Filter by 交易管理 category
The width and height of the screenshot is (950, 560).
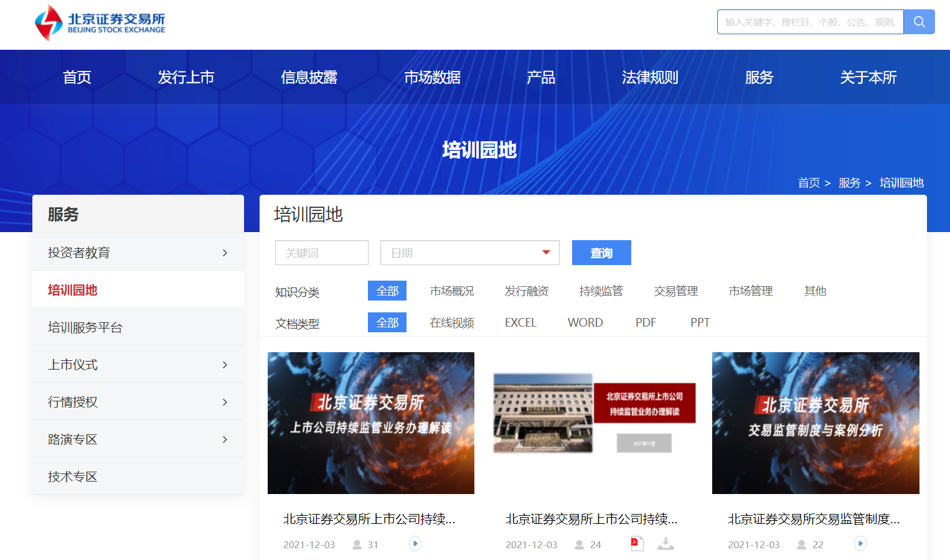676,291
